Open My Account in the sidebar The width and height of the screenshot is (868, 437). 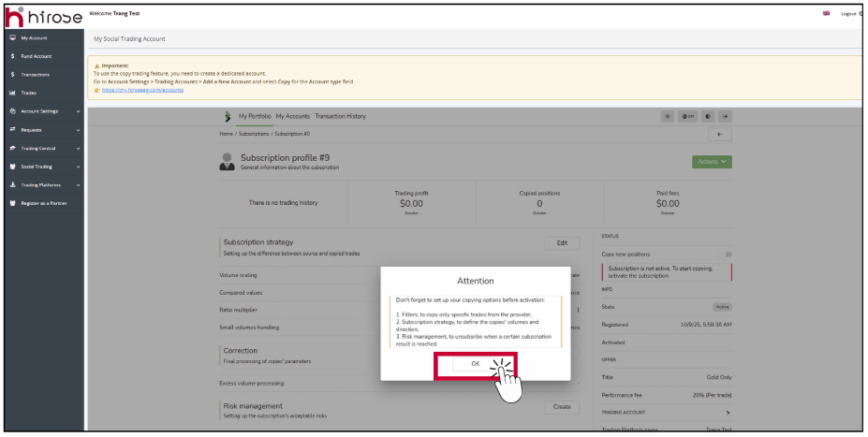(x=34, y=38)
